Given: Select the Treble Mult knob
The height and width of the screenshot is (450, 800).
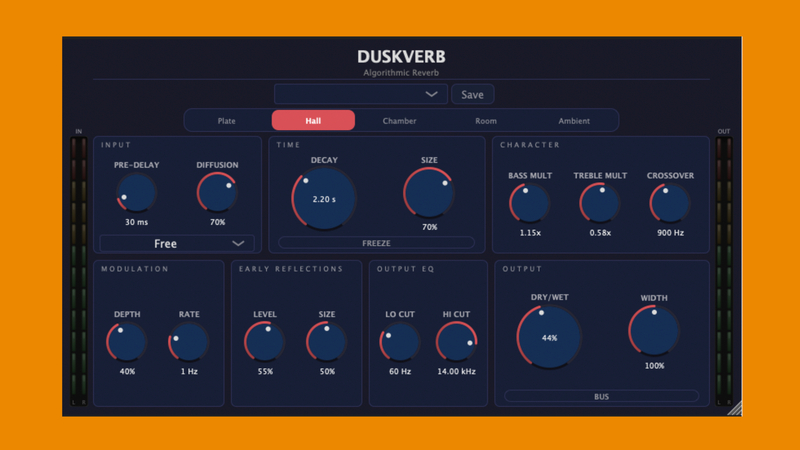Looking at the screenshot, I should 600,203.
